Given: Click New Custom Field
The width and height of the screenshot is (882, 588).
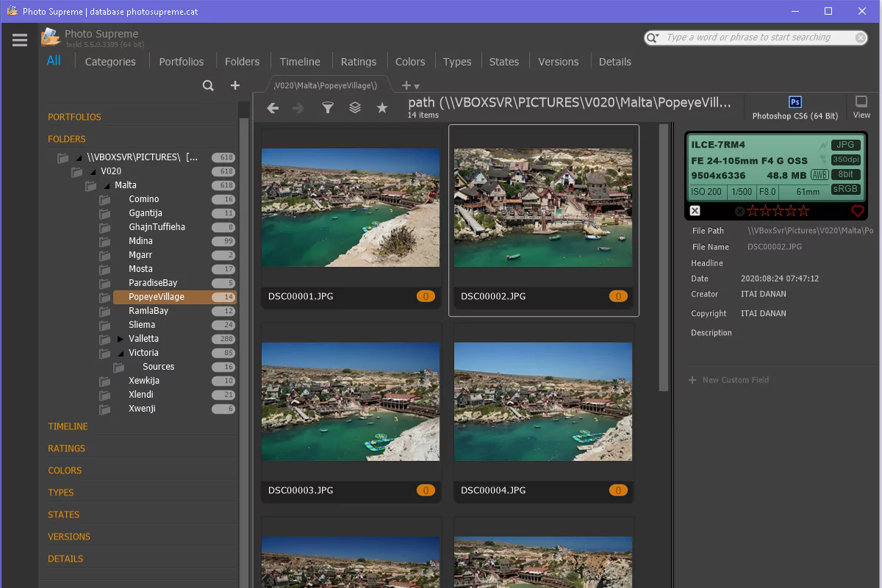Looking at the screenshot, I should coord(735,380).
